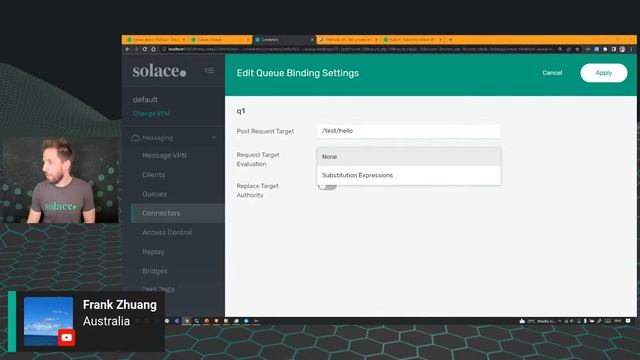Click the 'Request Target Evaluation' label
This screenshot has width=640, height=360.
258,159
